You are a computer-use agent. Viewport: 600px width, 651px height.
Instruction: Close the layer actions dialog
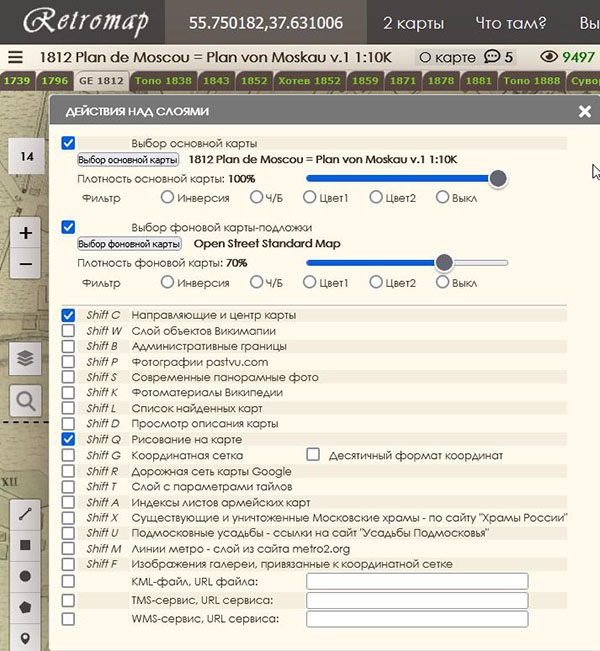[x=585, y=112]
